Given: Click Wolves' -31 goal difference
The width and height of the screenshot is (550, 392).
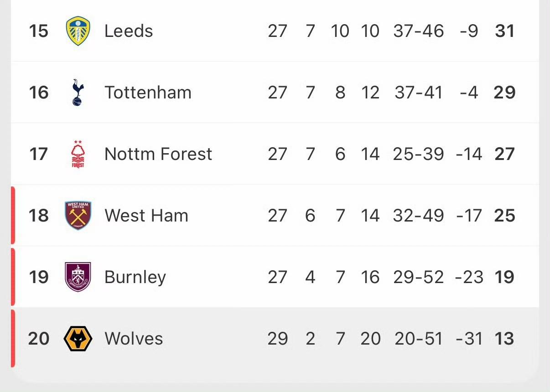Looking at the screenshot, I should click(469, 339).
